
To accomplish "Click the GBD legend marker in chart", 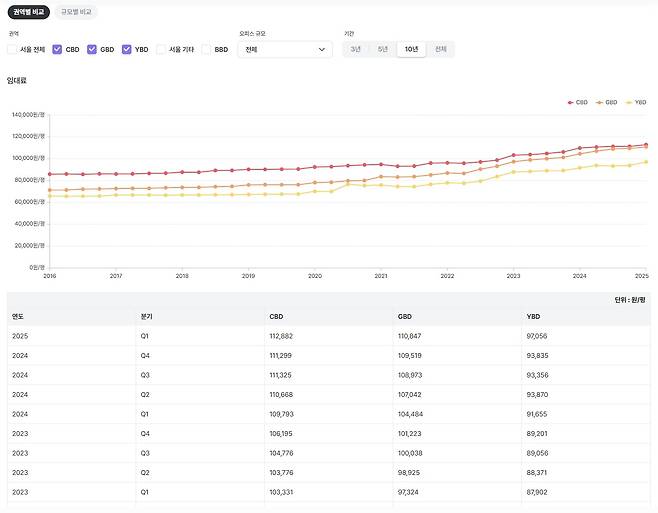I will (600, 102).
